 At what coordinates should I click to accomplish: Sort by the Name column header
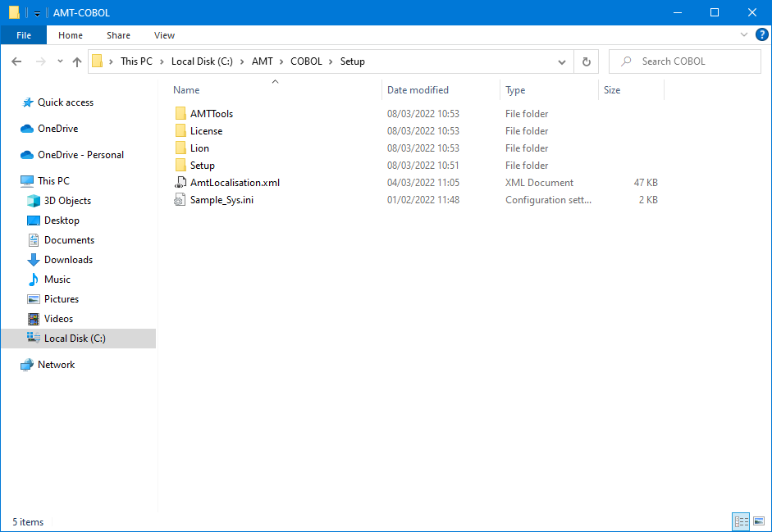tap(186, 90)
